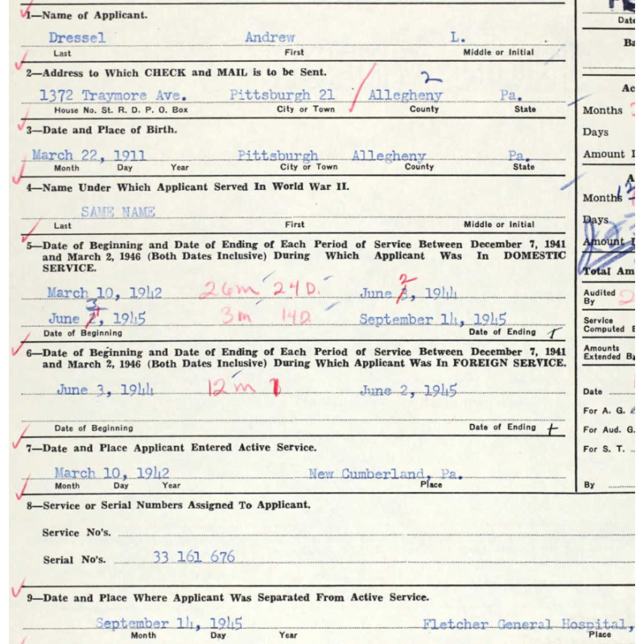Click the "FOREIGN SERVICE" words in section 6
Viewport: 644px width, 644px height.
click(510, 363)
